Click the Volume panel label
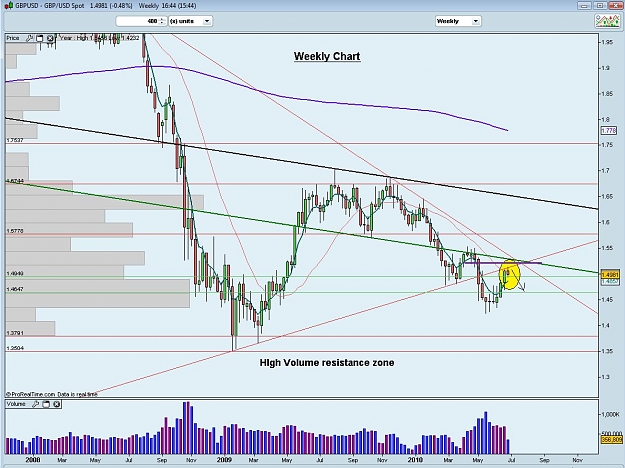 pos(16,404)
